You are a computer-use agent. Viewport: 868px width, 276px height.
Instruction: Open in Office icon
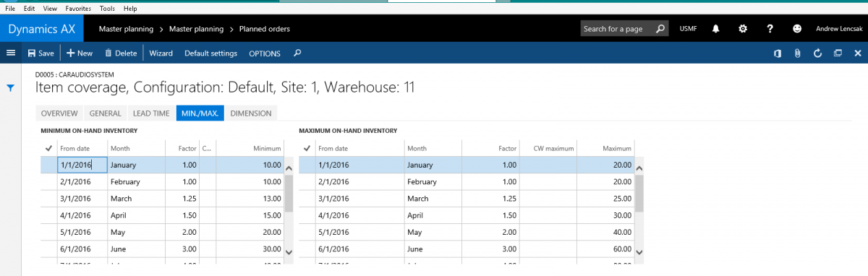click(x=777, y=53)
